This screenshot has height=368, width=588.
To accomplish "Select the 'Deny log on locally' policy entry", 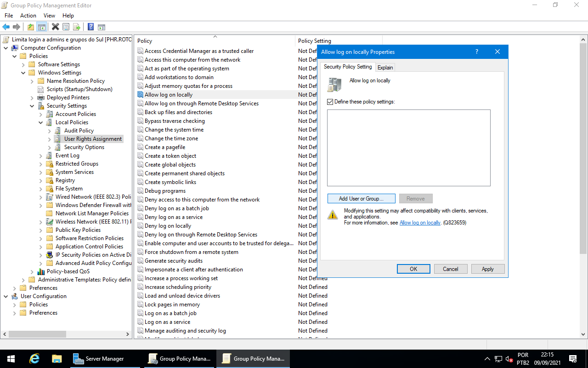I will point(167,225).
